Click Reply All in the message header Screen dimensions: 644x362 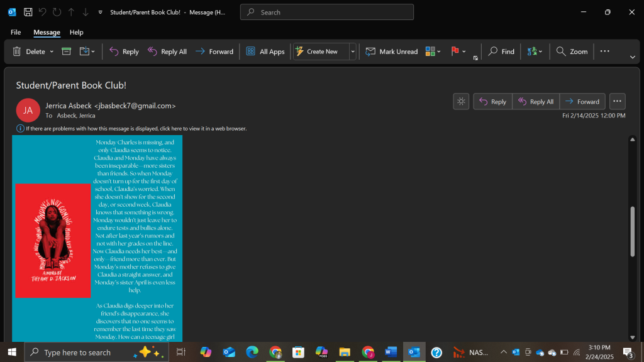click(536, 101)
